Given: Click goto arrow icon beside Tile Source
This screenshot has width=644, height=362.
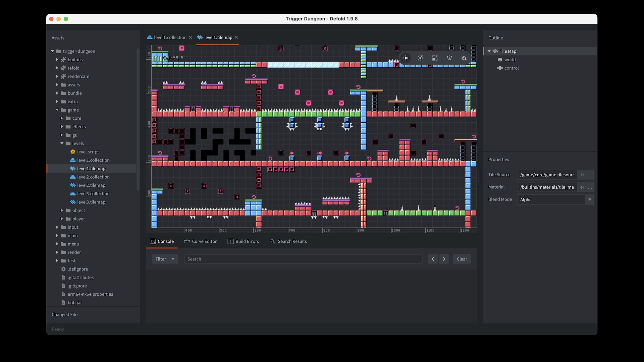Looking at the screenshot, I should click(582, 175).
